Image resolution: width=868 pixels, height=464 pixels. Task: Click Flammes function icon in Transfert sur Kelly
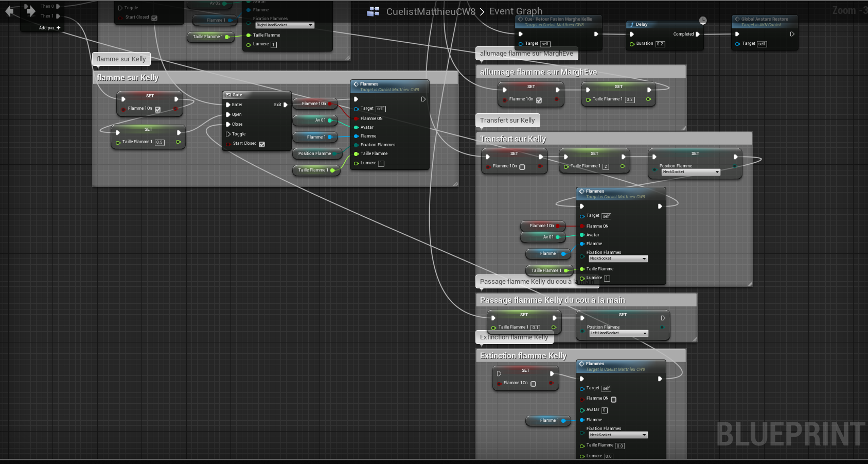tap(582, 191)
